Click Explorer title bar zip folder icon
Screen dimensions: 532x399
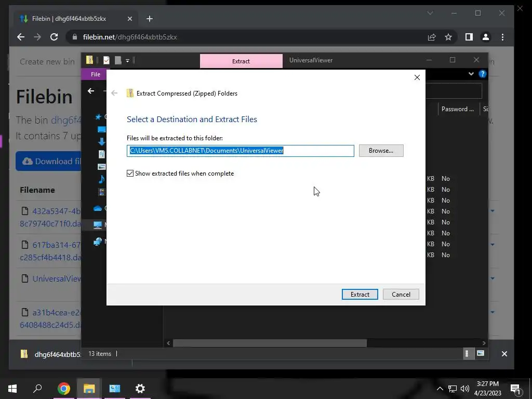(89, 60)
